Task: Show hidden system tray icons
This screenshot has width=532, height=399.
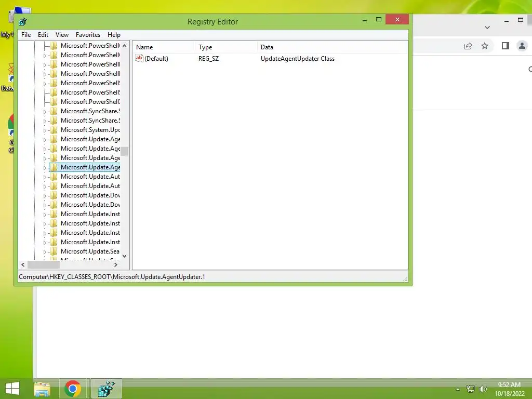Action: (x=458, y=389)
